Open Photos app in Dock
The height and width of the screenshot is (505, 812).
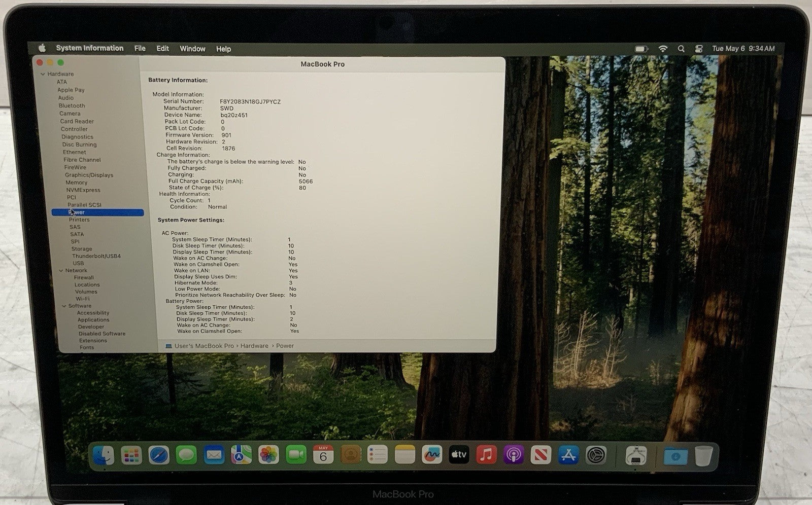point(268,455)
